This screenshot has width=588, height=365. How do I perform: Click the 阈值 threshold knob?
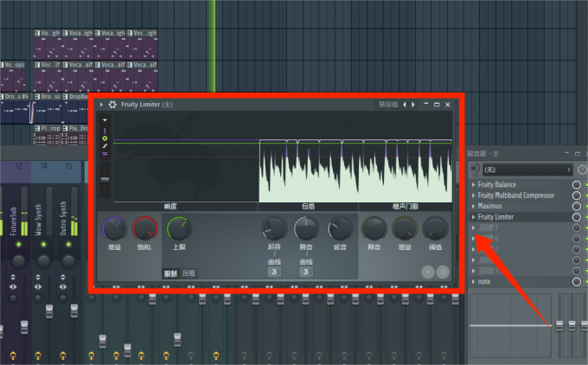point(435,228)
